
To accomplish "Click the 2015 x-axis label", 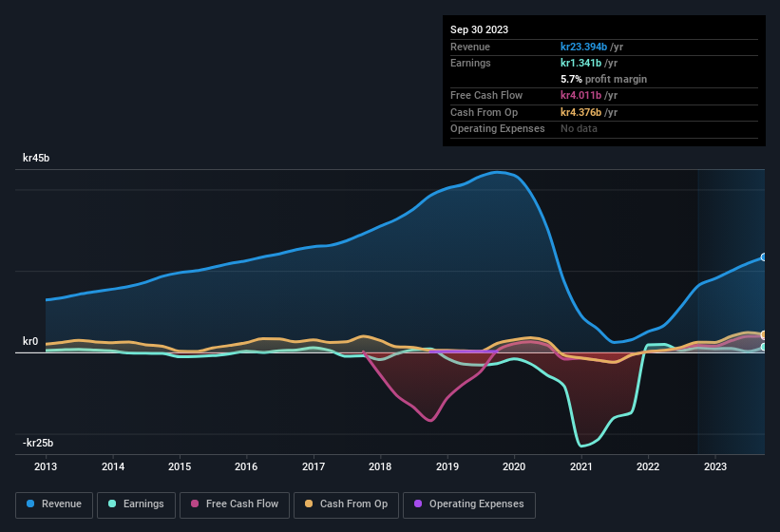I will pyautogui.click(x=180, y=466).
